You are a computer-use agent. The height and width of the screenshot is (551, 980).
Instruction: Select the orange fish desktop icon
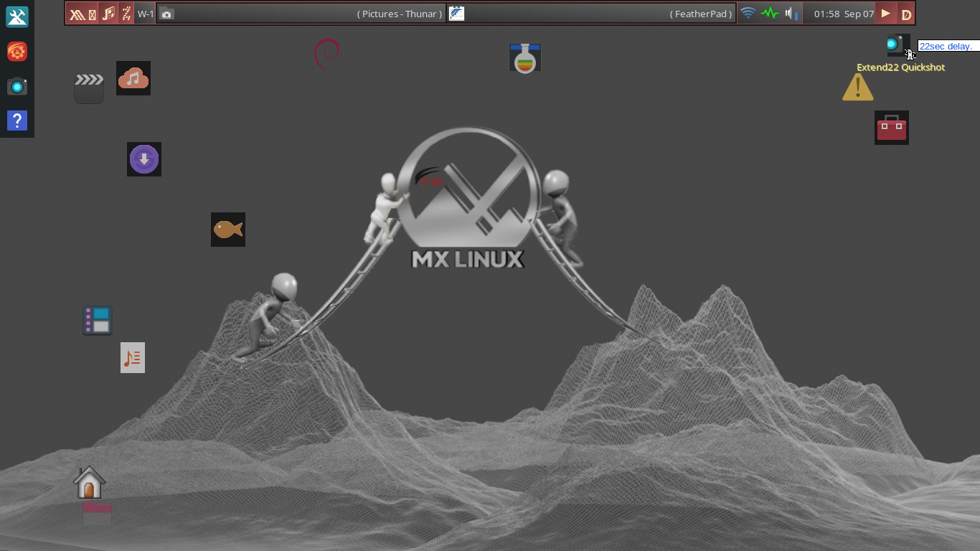[228, 230]
